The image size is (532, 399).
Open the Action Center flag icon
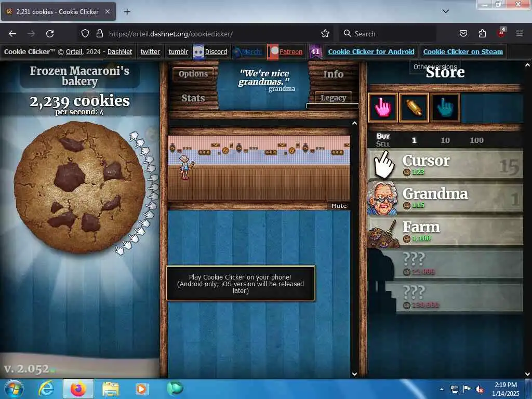coord(467,389)
